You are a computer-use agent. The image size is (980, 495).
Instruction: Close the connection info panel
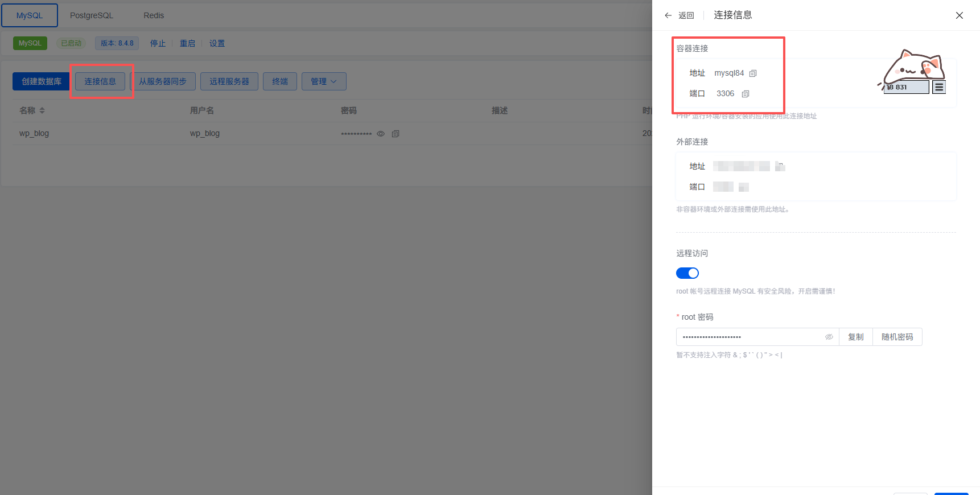(959, 15)
